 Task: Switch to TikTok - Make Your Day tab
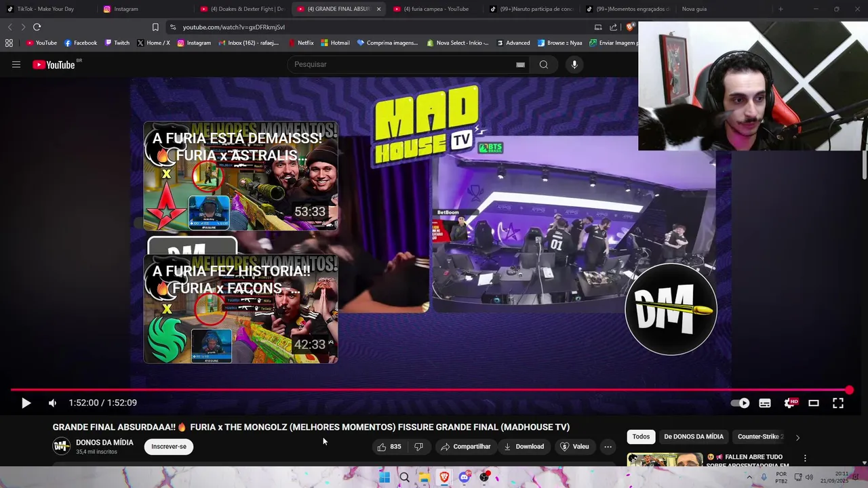(46, 9)
